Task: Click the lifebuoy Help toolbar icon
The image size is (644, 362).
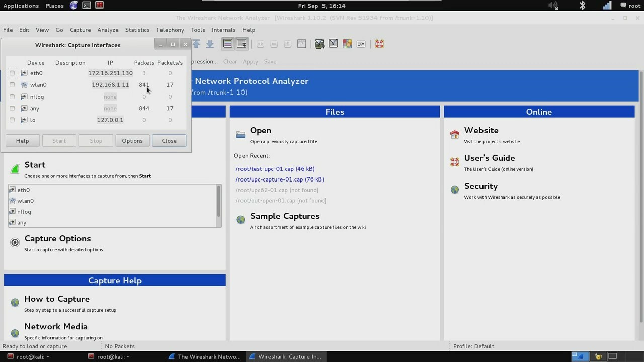Action: click(x=379, y=44)
